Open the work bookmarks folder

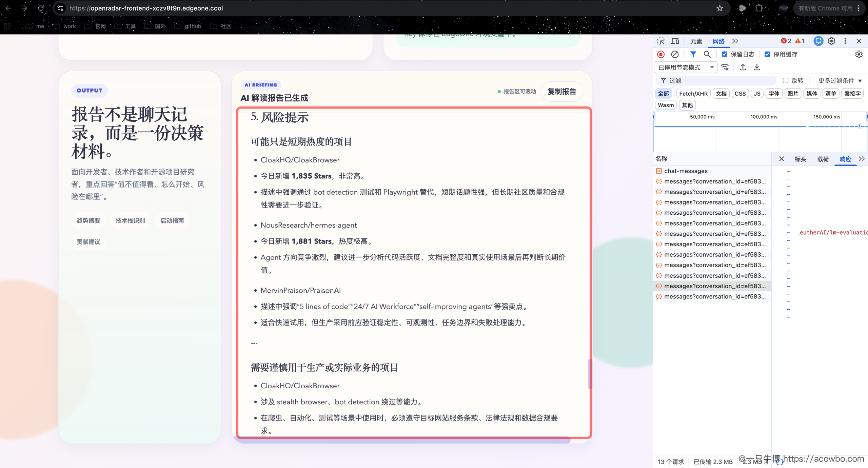click(64, 26)
